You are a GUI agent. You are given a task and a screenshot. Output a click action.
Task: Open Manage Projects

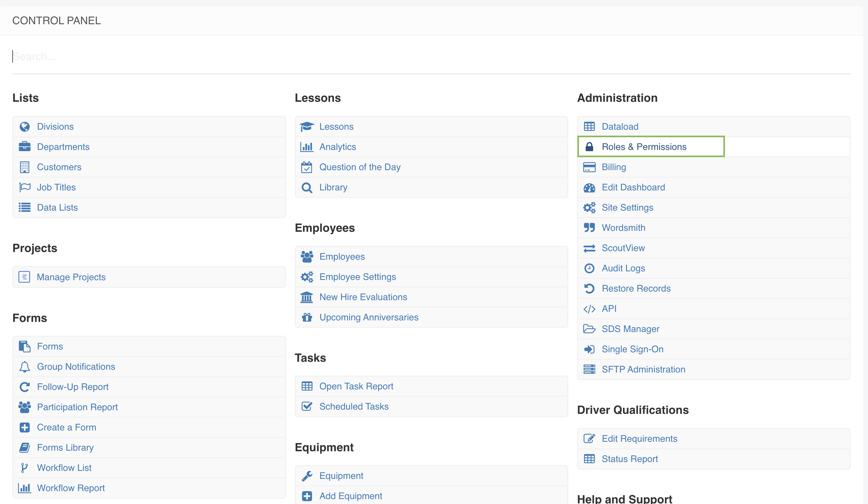pos(71,277)
